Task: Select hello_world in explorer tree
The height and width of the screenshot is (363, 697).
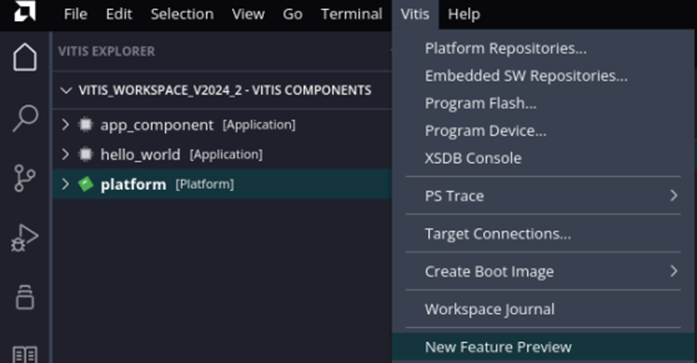Action: click(x=222, y=154)
